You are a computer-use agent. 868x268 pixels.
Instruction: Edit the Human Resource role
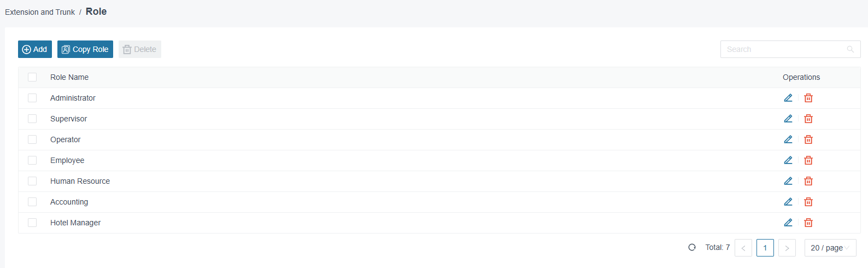(788, 181)
